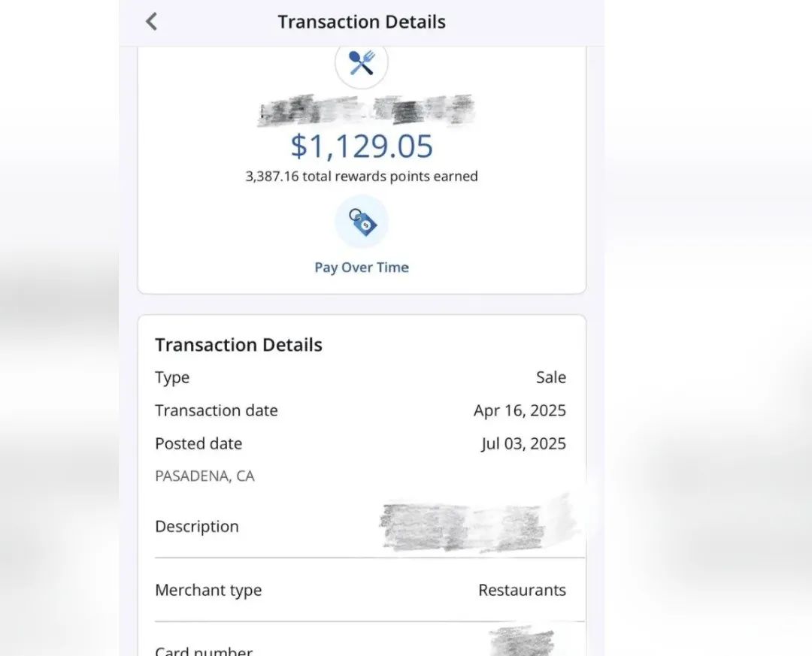Tap the blurred merchant name
812x656 pixels.
tap(366, 110)
